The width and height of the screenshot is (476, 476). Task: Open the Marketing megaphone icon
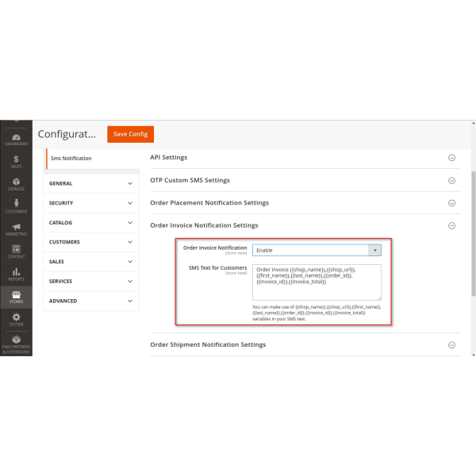pos(16,228)
